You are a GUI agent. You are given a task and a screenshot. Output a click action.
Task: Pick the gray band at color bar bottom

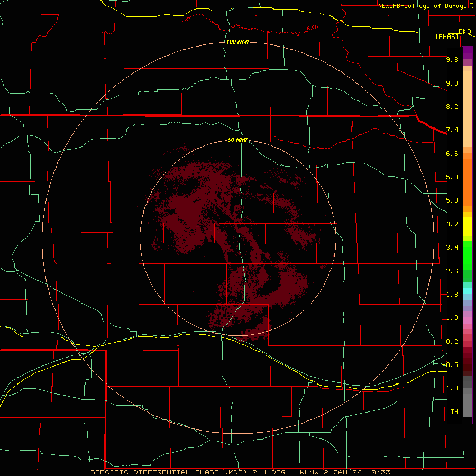(x=467, y=402)
